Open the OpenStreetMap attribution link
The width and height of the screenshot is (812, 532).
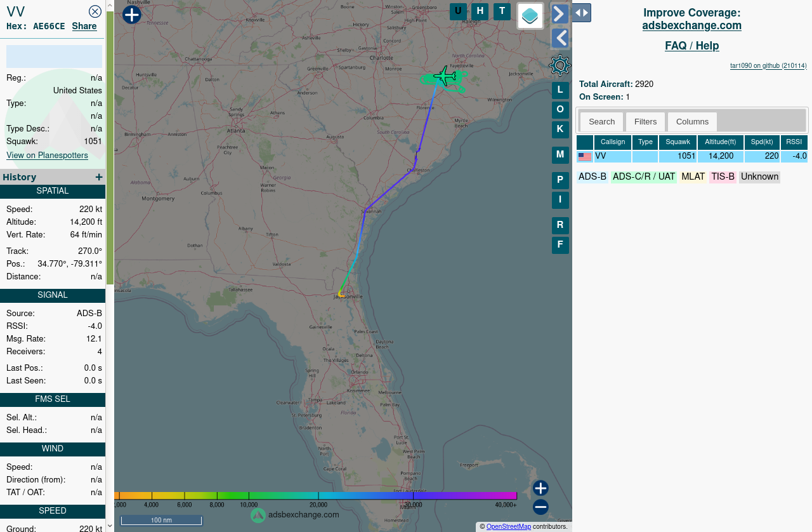click(508, 527)
